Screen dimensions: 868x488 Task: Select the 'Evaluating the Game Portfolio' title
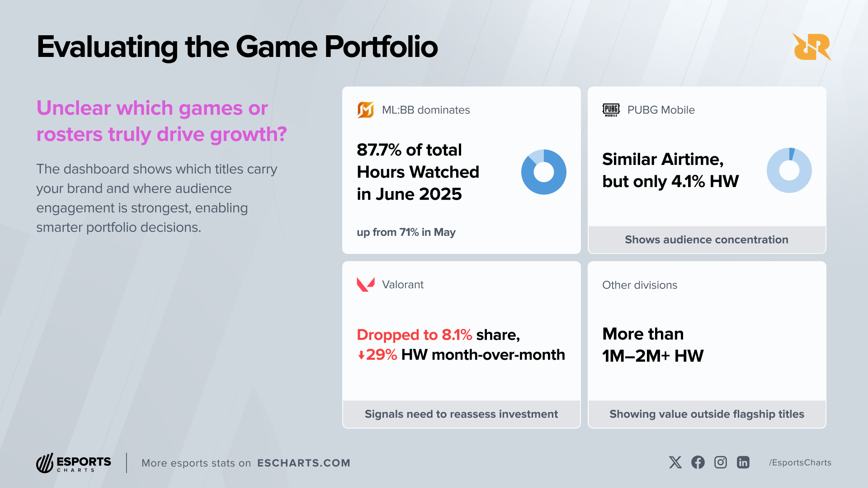(x=237, y=47)
